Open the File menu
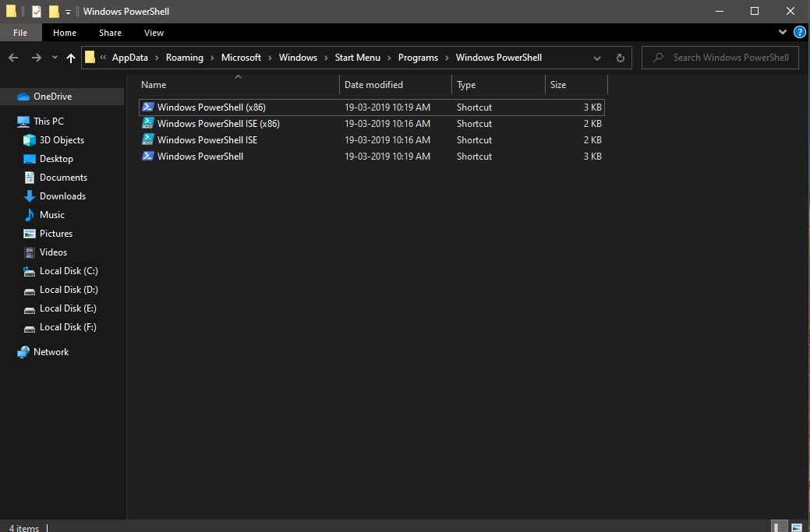The image size is (810, 532). tap(20, 33)
